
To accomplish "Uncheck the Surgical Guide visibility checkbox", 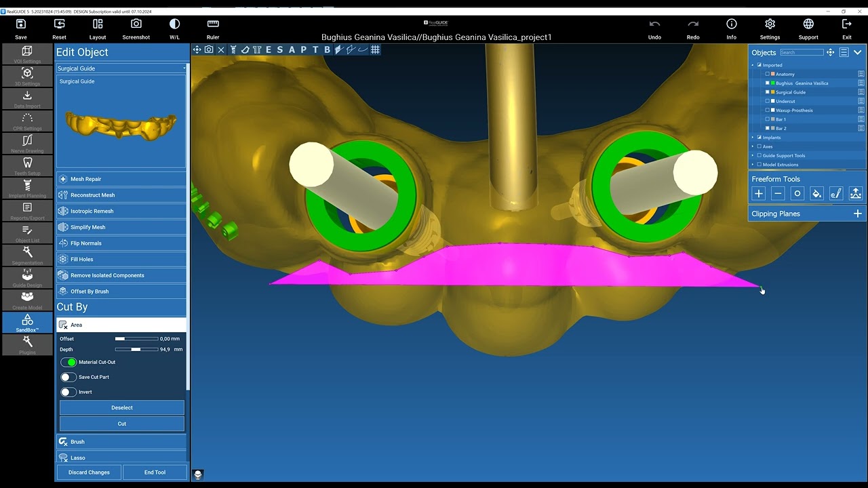I will (x=768, y=92).
